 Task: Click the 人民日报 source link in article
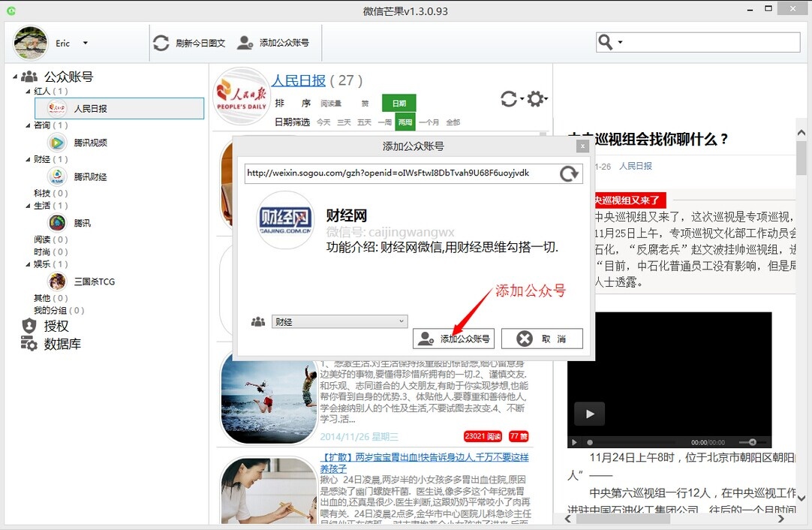pos(636,166)
